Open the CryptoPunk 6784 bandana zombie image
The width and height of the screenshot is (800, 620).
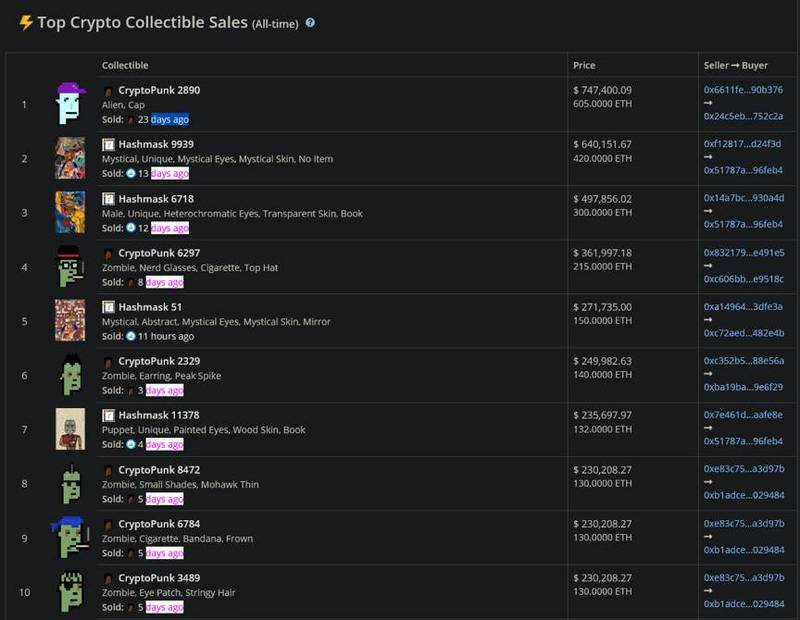(70, 538)
